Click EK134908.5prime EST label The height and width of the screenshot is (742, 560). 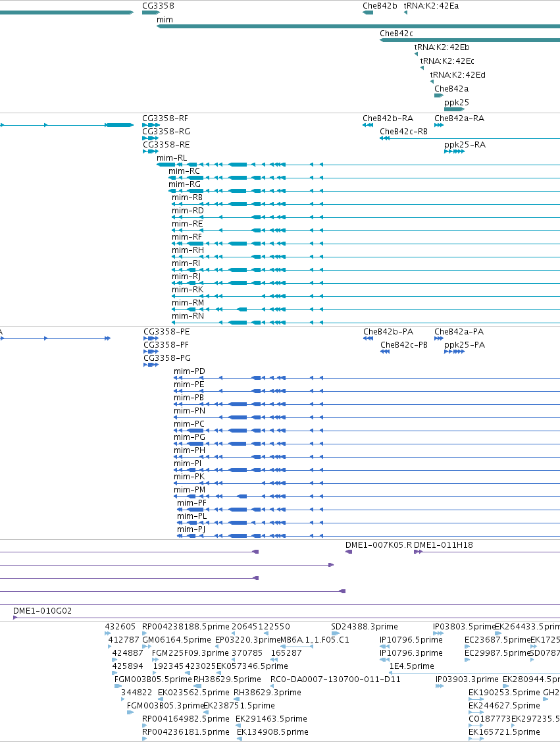(x=272, y=732)
